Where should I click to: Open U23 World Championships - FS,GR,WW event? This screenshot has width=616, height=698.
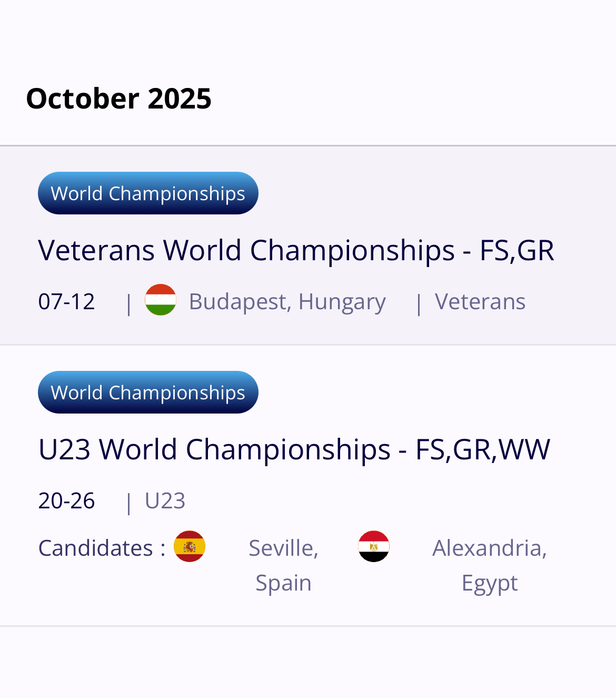pos(294,449)
